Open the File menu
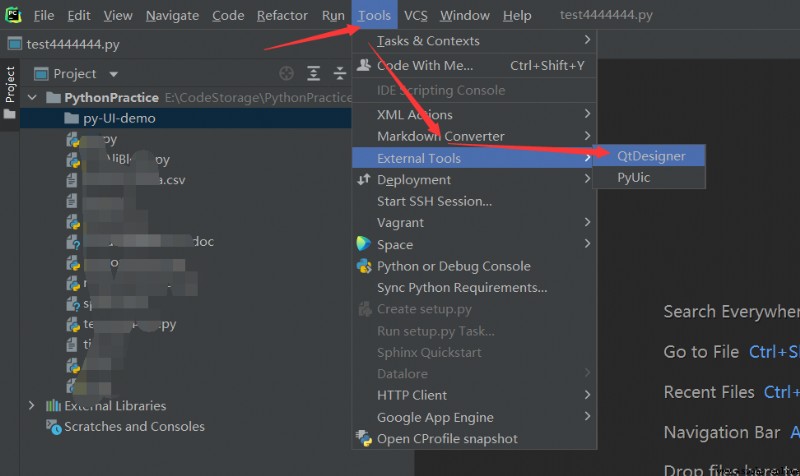 [44, 16]
